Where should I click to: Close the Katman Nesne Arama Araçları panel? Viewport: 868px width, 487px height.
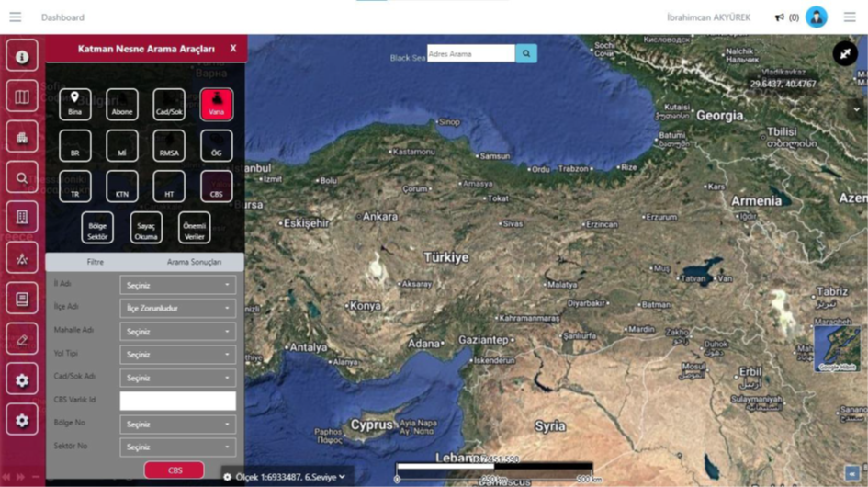point(233,49)
